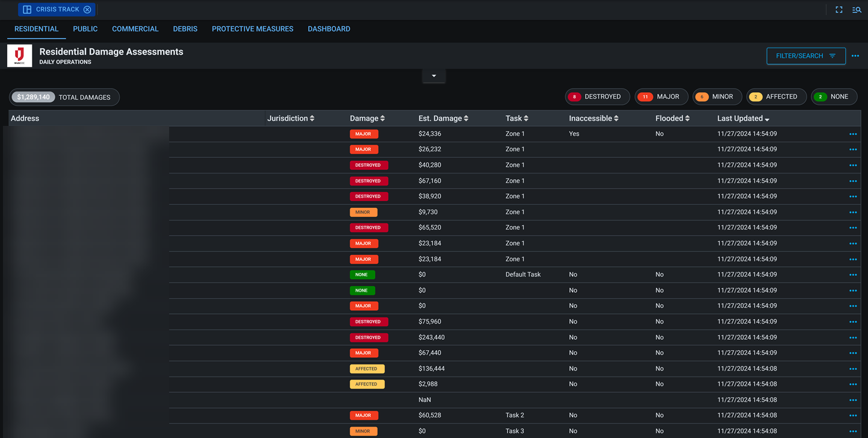The image size is (868, 438).
Task: Toggle the Minor damage filter chip
Action: (717, 96)
